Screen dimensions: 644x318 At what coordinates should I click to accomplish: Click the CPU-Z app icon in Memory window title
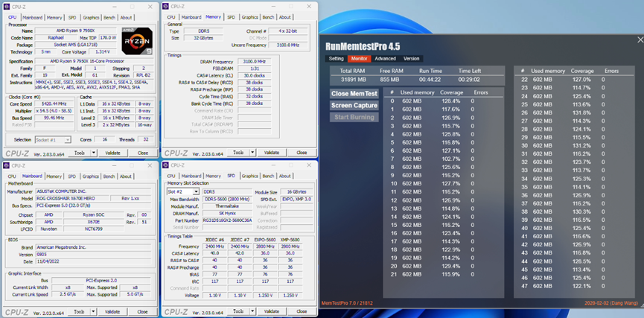(165, 6)
